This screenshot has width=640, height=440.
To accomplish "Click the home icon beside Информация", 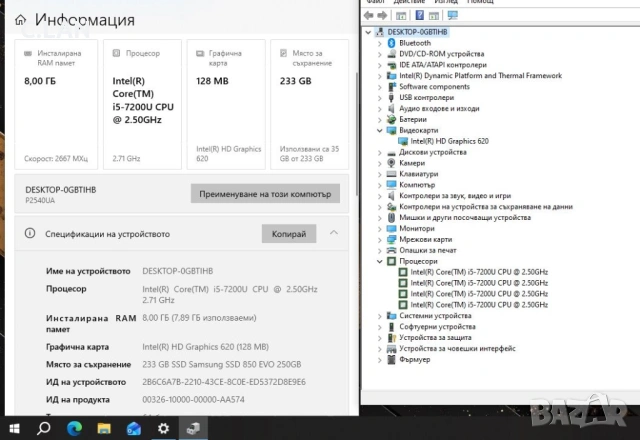I will 20,20.
